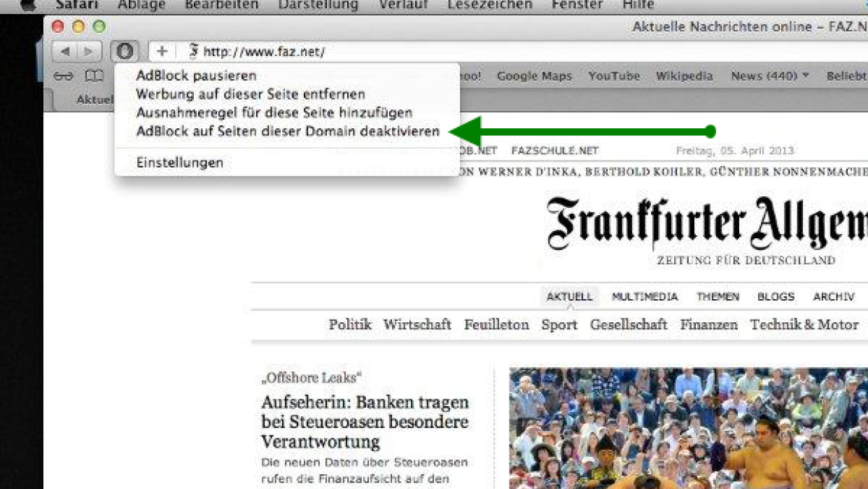Select the THEMEN tab
Image resolution: width=868 pixels, height=489 pixels.
point(717,296)
